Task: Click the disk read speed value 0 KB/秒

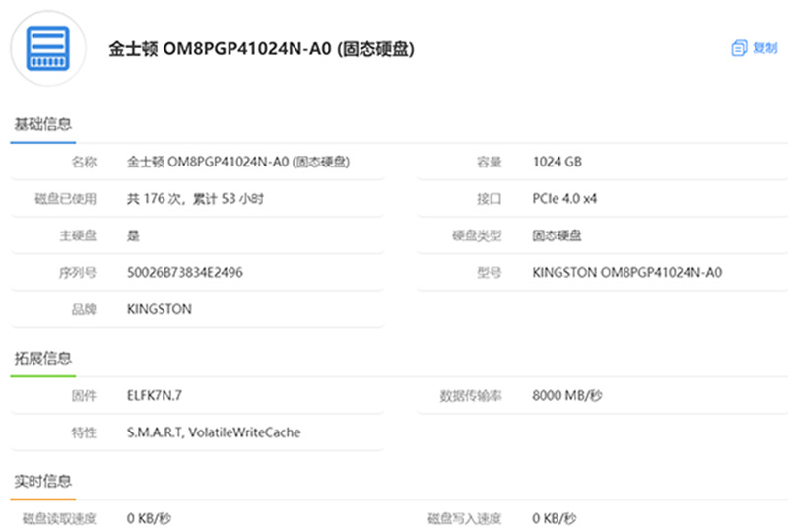Action: (149, 518)
